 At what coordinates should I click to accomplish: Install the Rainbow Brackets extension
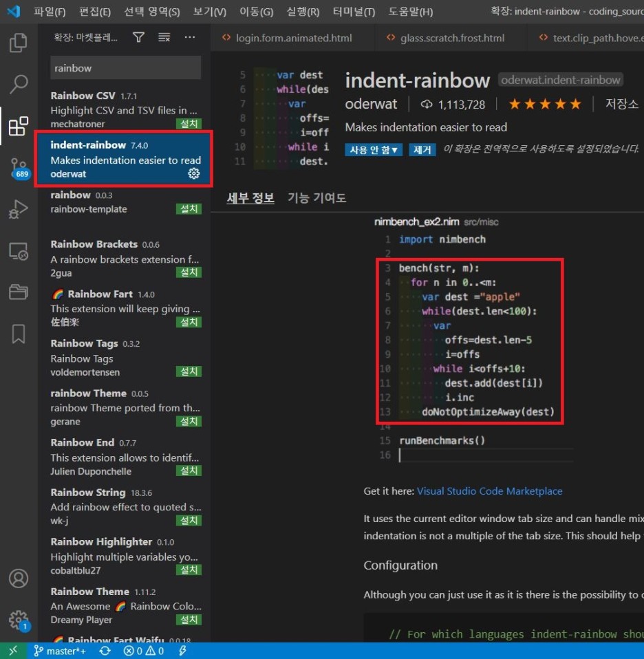click(x=189, y=272)
